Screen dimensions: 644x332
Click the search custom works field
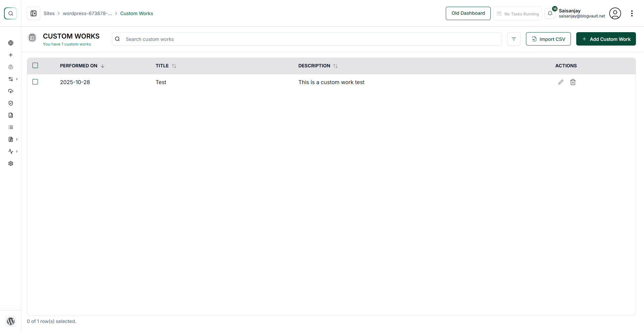click(x=302, y=39)
